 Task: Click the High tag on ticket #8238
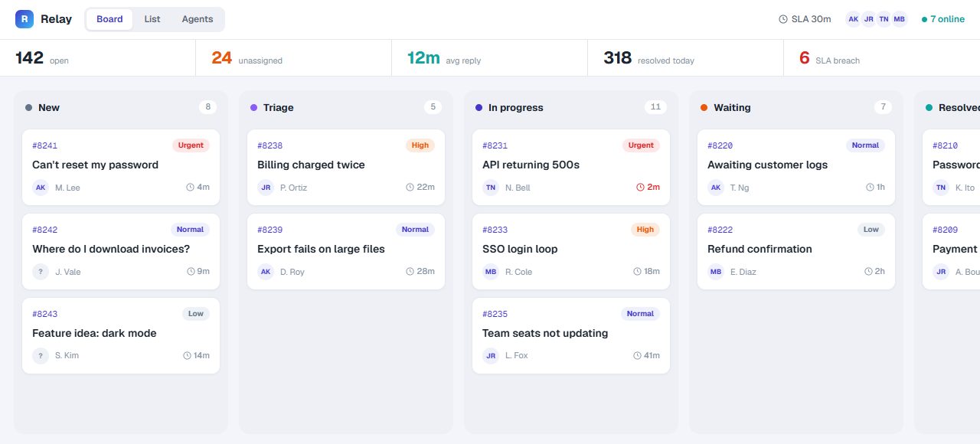point(420,145)
